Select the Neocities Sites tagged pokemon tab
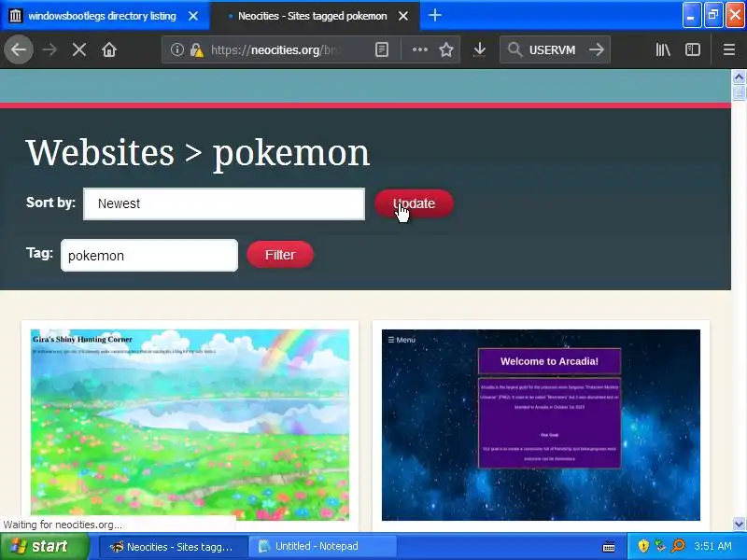 [315, 16]
